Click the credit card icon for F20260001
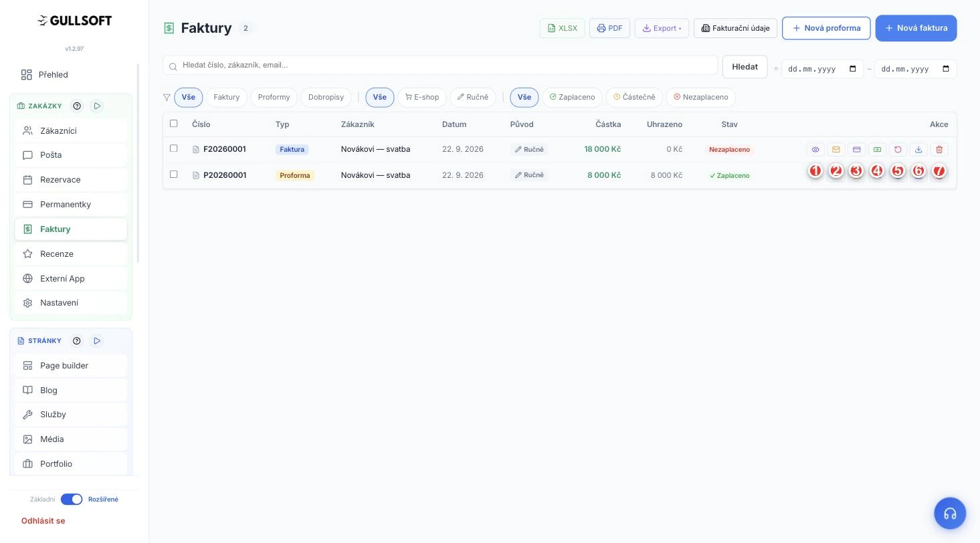Viewport: 980px width, 543px height. [856, 150]
